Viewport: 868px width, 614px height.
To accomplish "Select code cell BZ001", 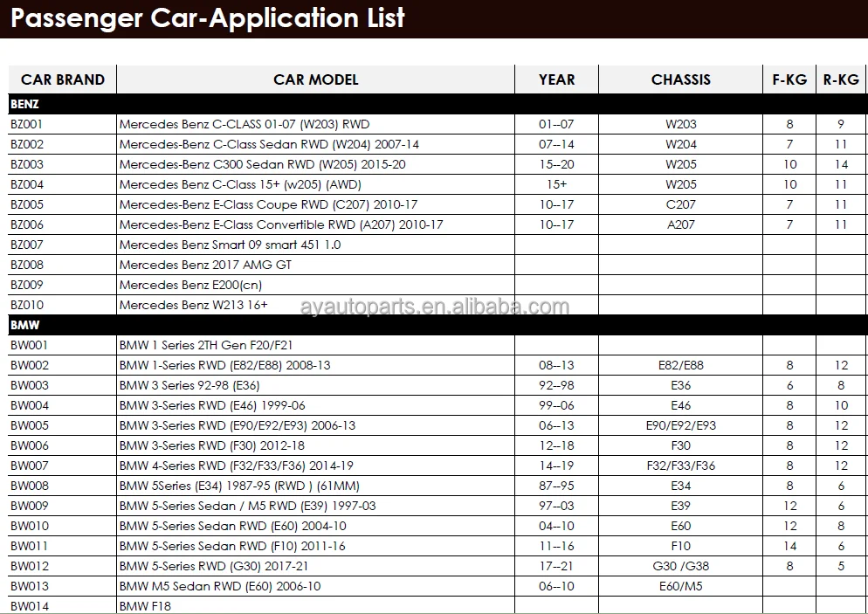I will tap(63, 124).
